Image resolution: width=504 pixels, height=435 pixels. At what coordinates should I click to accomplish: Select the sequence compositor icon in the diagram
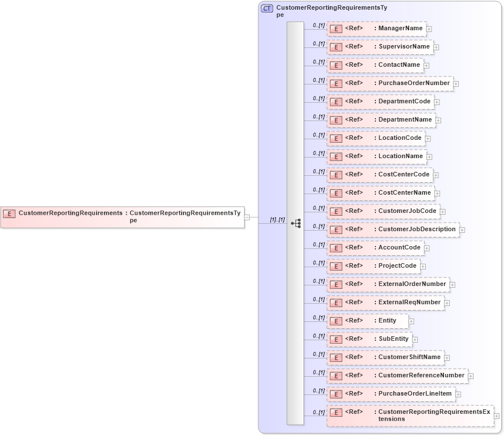(296, 223)
